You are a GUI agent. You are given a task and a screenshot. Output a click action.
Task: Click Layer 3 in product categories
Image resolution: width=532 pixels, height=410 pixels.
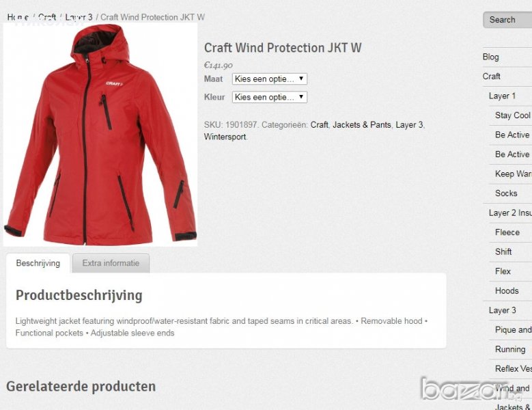pyautogui.click(x=409, y=125)
